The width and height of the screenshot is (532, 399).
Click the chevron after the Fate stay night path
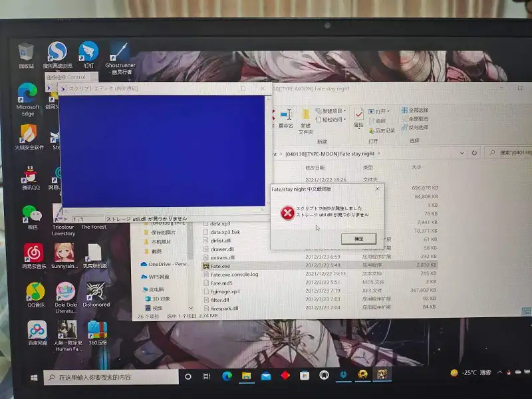tap(379, 154)
